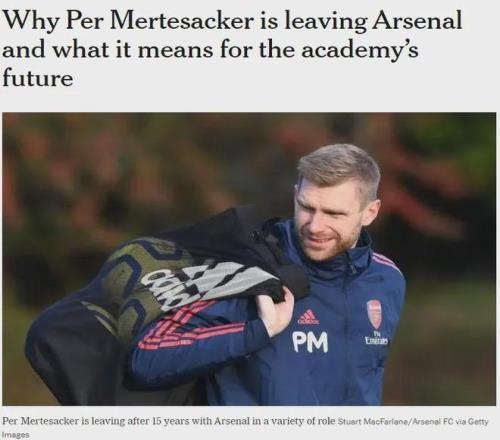
Task: Click the Stuart MacFarlane photo credit
Action: click(371, 422)
